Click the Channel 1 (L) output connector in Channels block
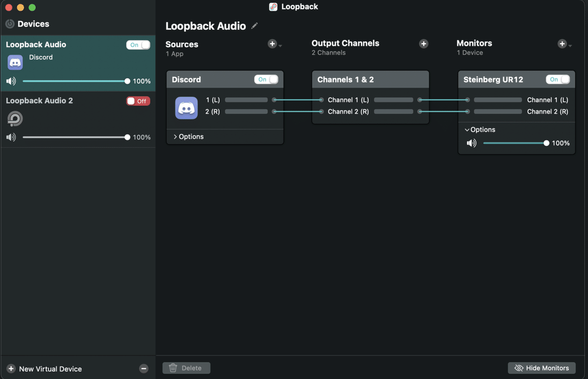This screenshot has width=588, height=379. (x=420, y=100)
